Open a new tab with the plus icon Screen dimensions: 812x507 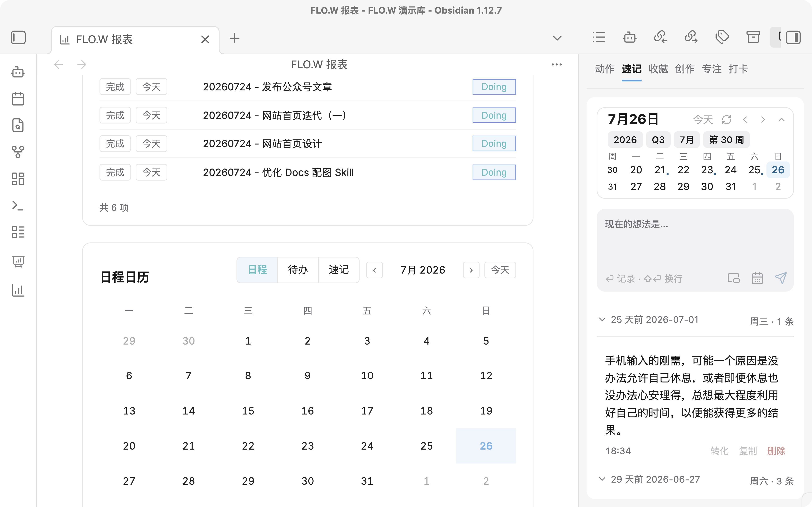(x=235, y=38)
